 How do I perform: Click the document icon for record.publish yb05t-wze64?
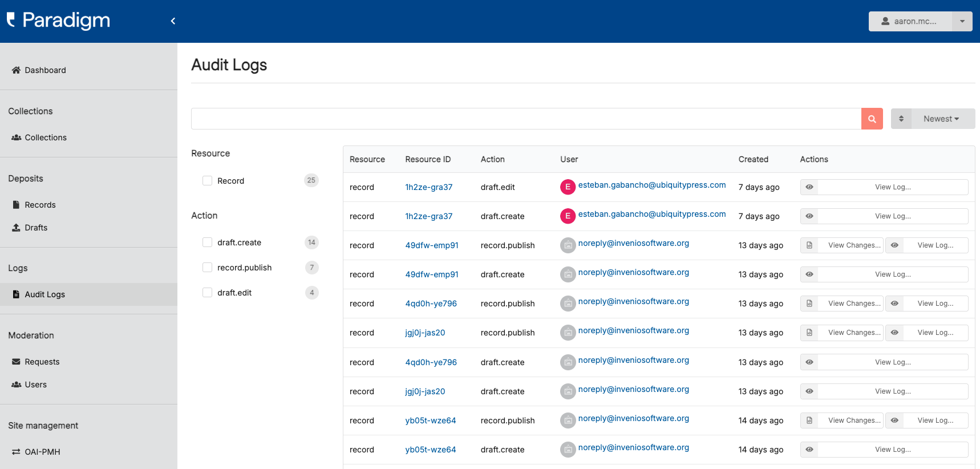click(809, 421)
